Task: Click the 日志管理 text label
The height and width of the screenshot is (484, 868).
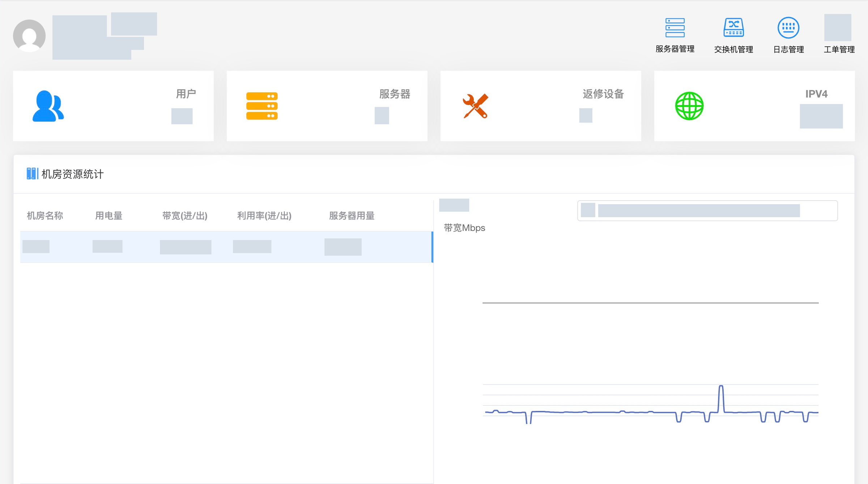Action: click(x=788, y=50)
